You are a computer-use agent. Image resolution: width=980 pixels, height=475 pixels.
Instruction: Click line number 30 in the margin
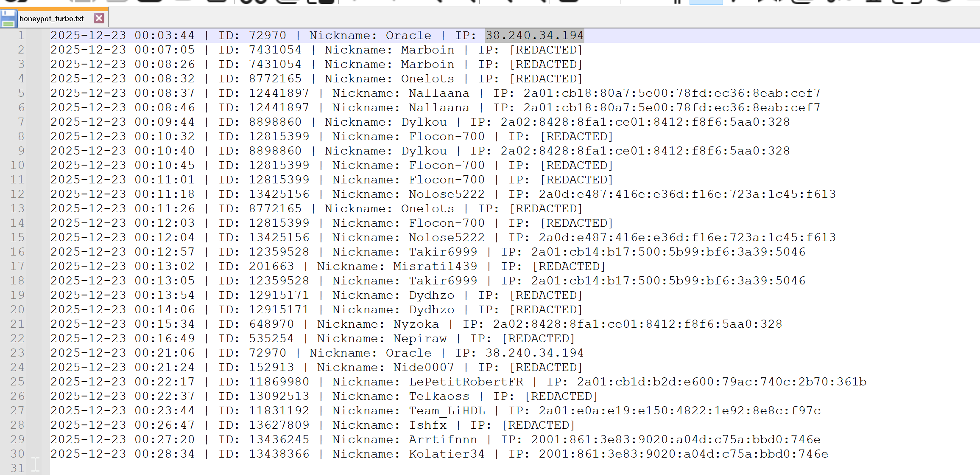(x=18, y=454)
